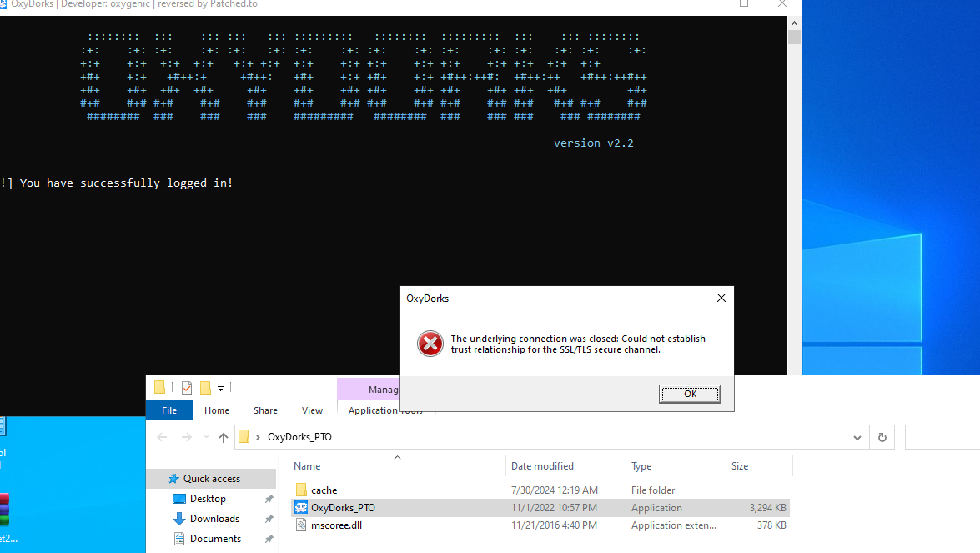The width and height of the screenshot is (980, 553).
Task: Click the pin icon beside Documents
Action: pyautogui.click(x=269, y=539)
